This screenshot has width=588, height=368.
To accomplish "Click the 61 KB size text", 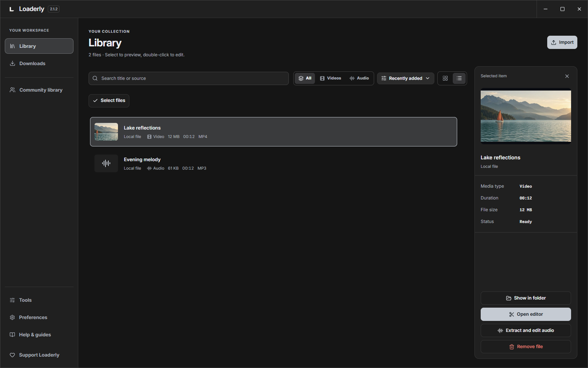I will [x=173, y=168].
